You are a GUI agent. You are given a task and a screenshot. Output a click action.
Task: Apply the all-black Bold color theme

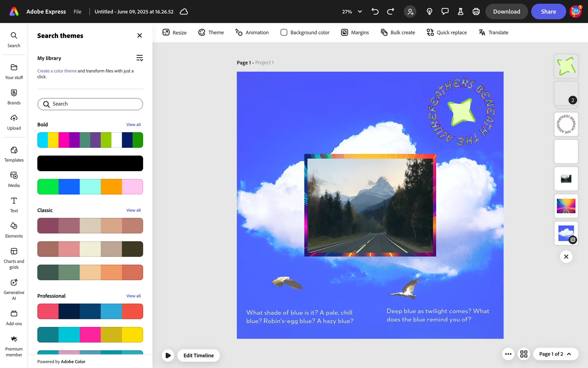90,163
